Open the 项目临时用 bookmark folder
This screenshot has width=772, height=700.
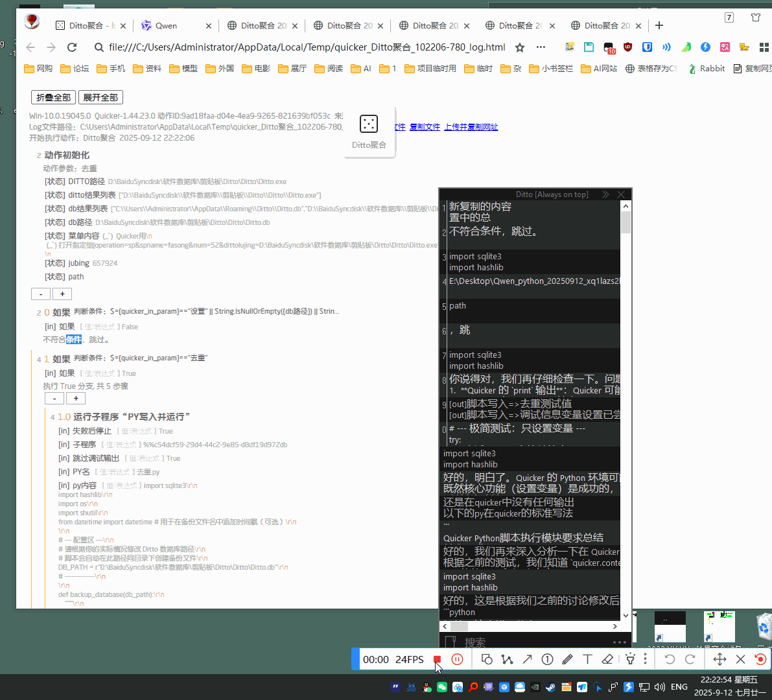(430, 69)
